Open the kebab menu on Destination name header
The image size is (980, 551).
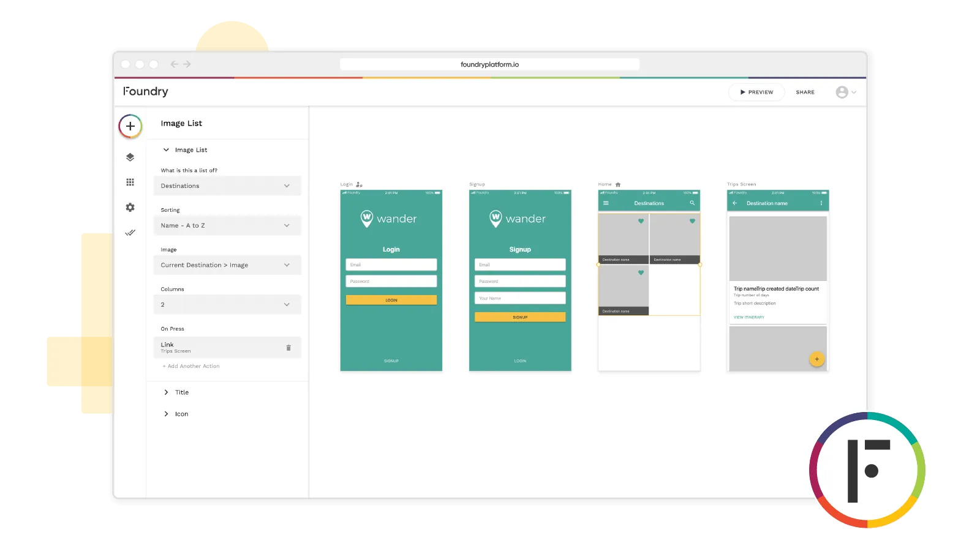[x=821, y=203]
